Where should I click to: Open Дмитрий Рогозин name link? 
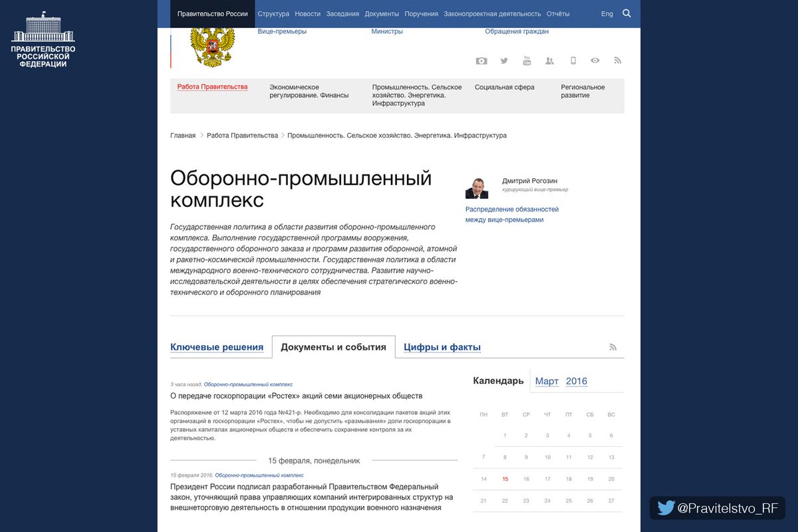pyautogui.click(x=530, y=181)
